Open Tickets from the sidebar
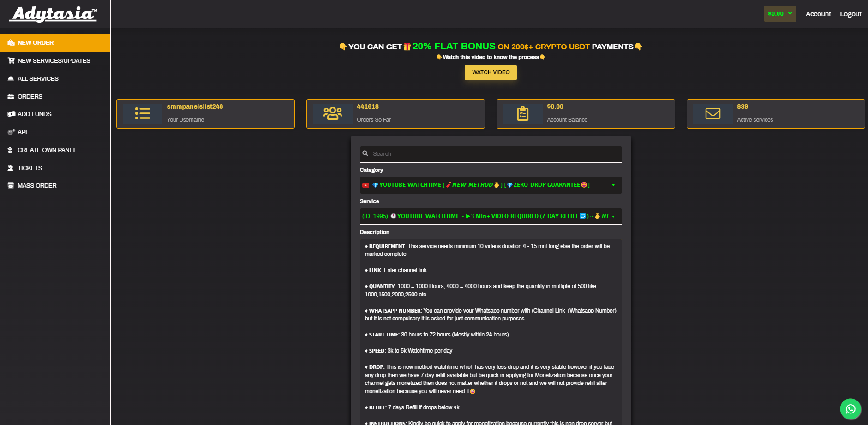This screenshot has height=425, width=868. coord(30,168)
